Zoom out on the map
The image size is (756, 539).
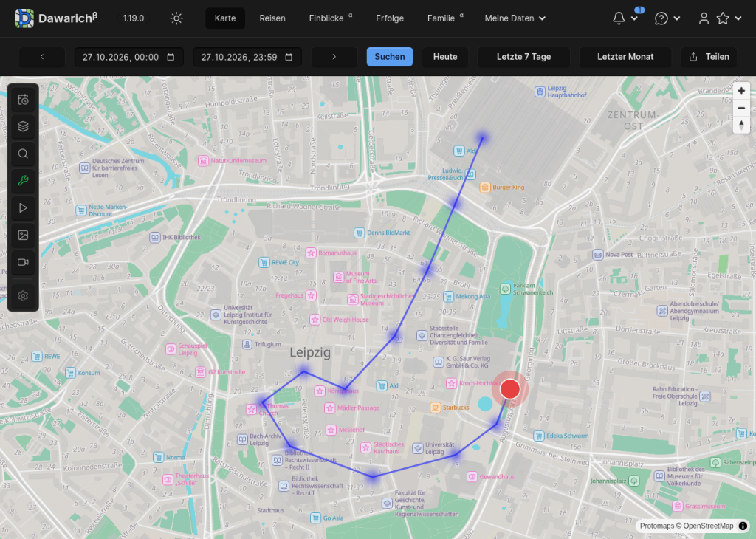pos(741,108)
